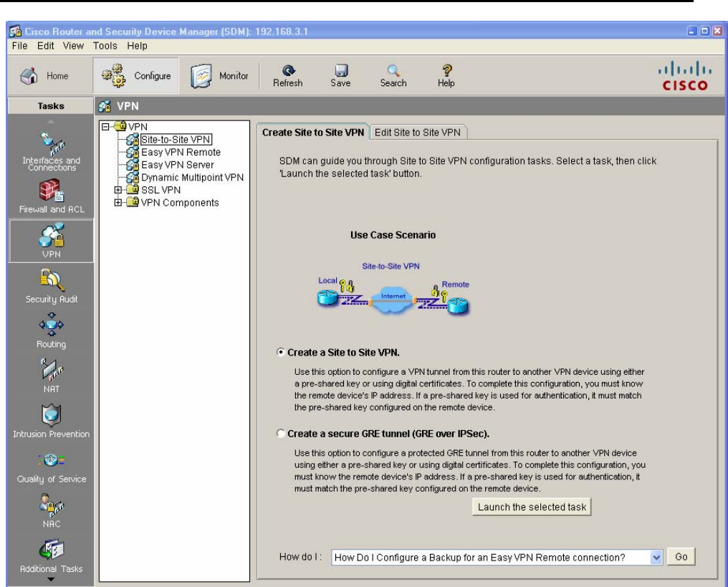Select VPN Components folder in tree

point(180,203)
